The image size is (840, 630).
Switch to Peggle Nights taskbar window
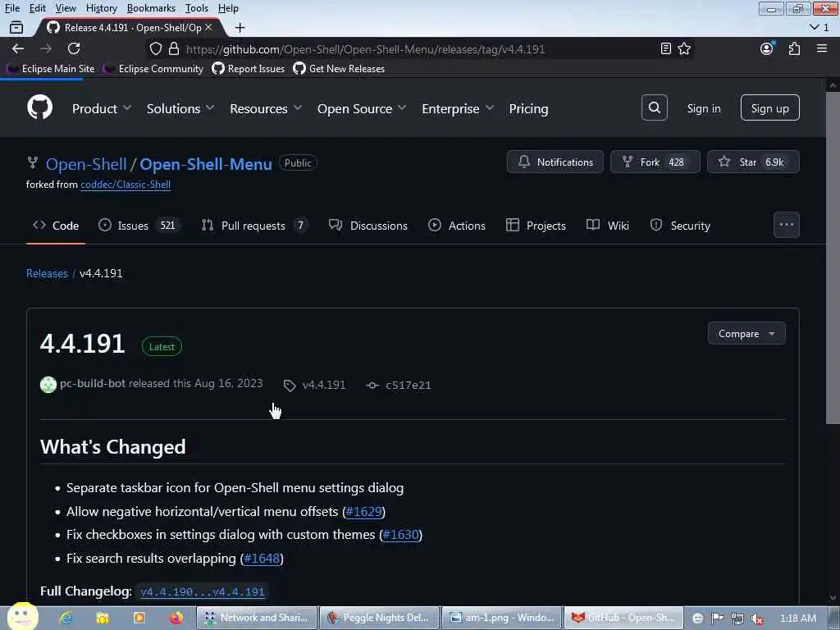(379, 618)
